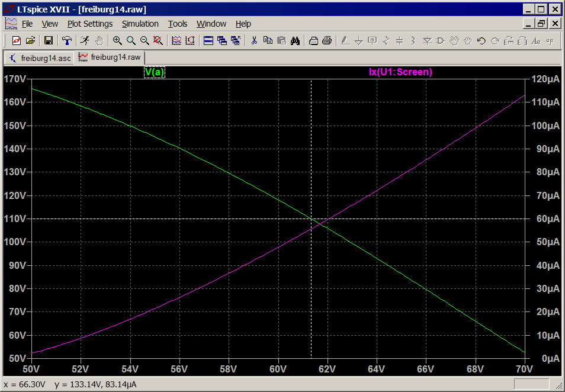Open the Window menu
565x392 pixels.
tap(211, 24)
